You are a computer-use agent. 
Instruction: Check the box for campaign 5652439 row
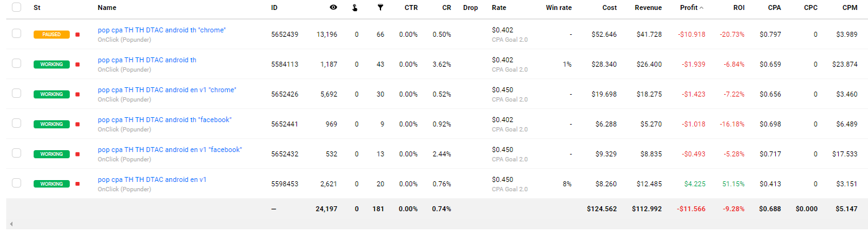[x=16, y=34]
